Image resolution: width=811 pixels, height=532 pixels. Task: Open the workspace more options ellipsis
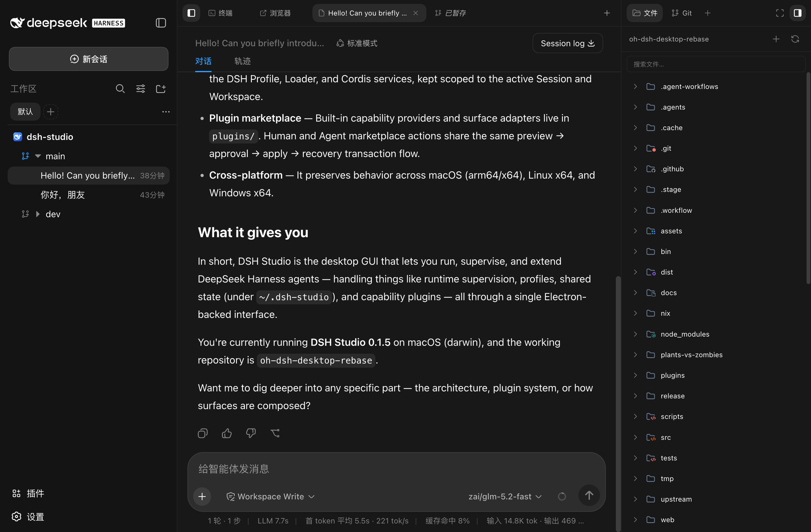click(166, 112)
